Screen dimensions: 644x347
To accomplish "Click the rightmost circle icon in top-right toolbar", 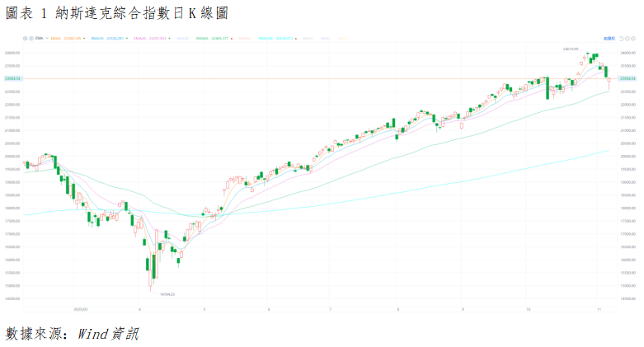I will click(634, 38).
